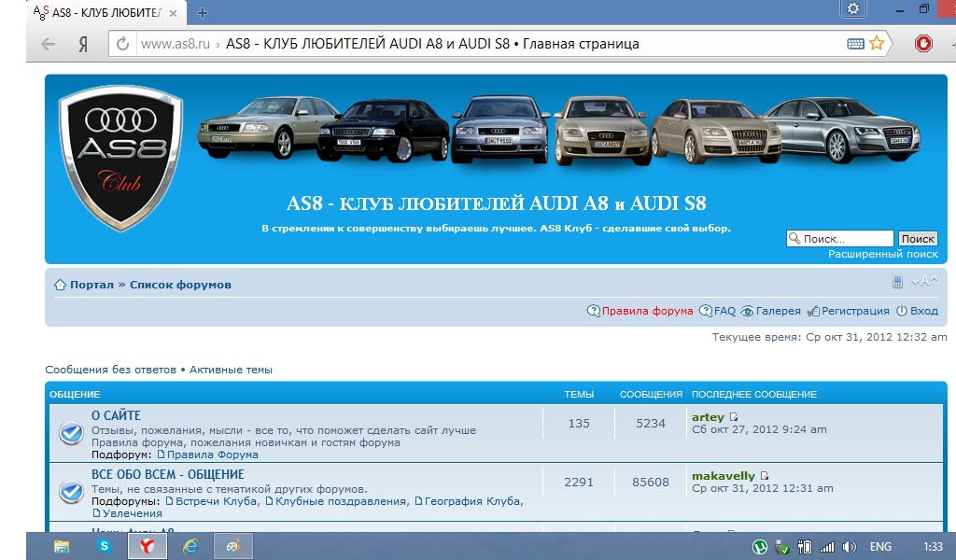
Task: Click the font size changer 'A' icon
Action: pyautogui.click(x=924, y=282)
